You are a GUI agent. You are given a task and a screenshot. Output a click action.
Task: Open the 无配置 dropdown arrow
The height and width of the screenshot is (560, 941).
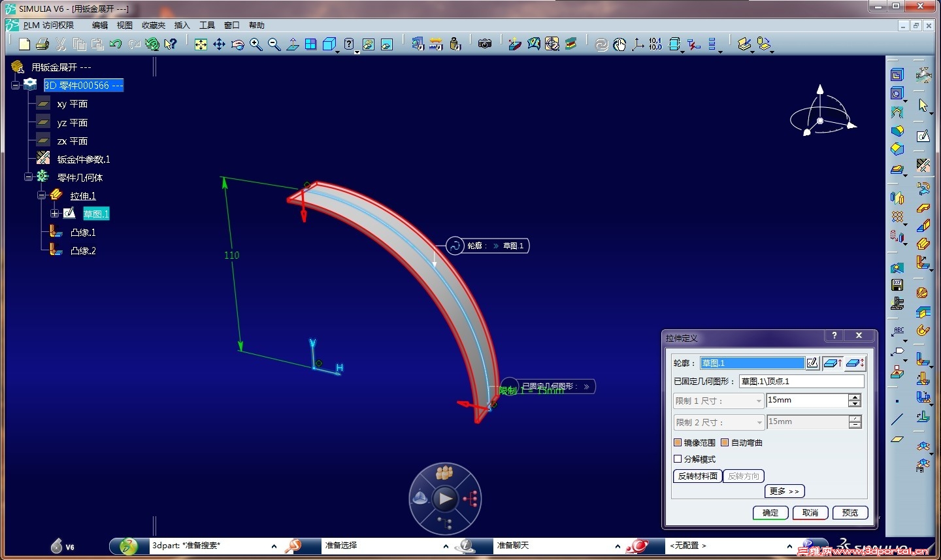pos(789,546)
